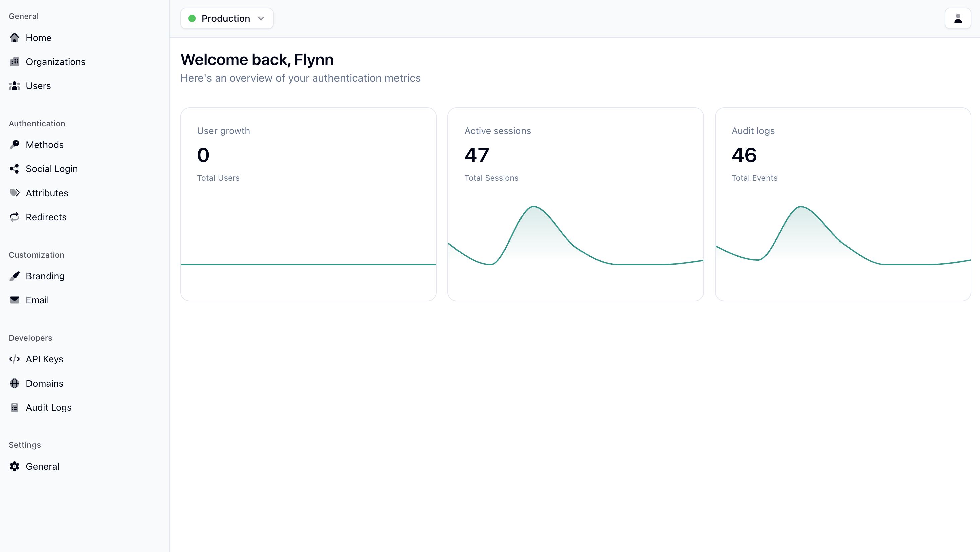Open the Active sessions card
The width and height of the screenshot is (980, 552).
pyautogui.click(x=575, y=204)
